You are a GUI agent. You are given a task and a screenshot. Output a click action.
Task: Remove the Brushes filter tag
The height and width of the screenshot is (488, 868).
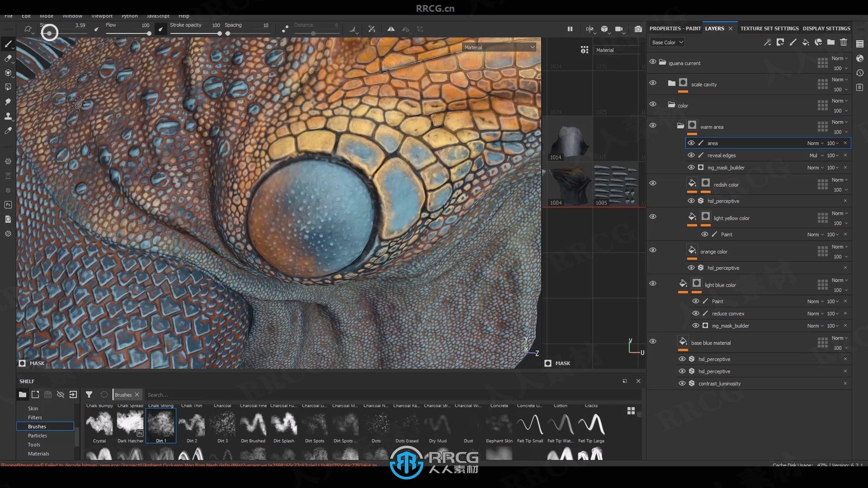pos(137,394)
